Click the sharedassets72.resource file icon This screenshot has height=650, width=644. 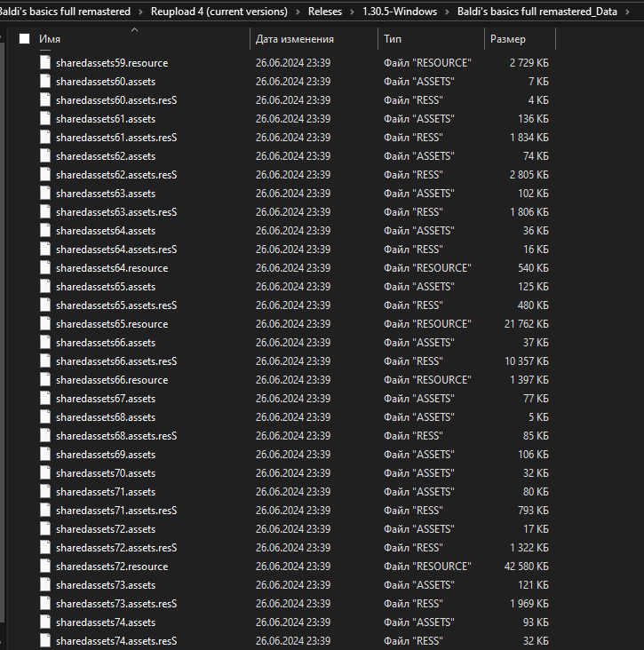[45, 567]
